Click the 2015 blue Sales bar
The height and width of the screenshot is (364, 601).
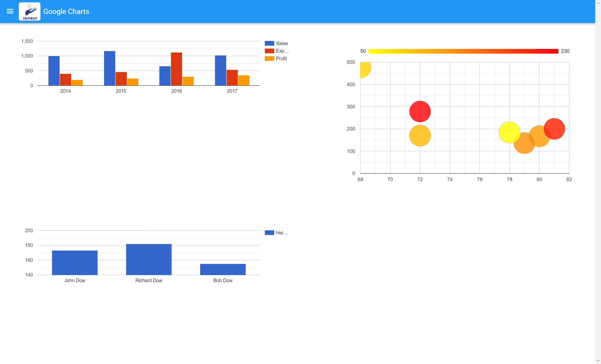coord(110,68)
